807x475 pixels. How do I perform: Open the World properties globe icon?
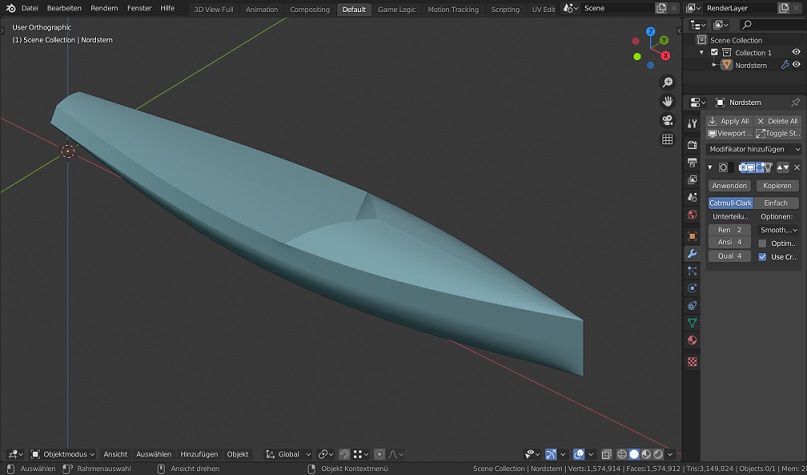[x=692, y=215]
